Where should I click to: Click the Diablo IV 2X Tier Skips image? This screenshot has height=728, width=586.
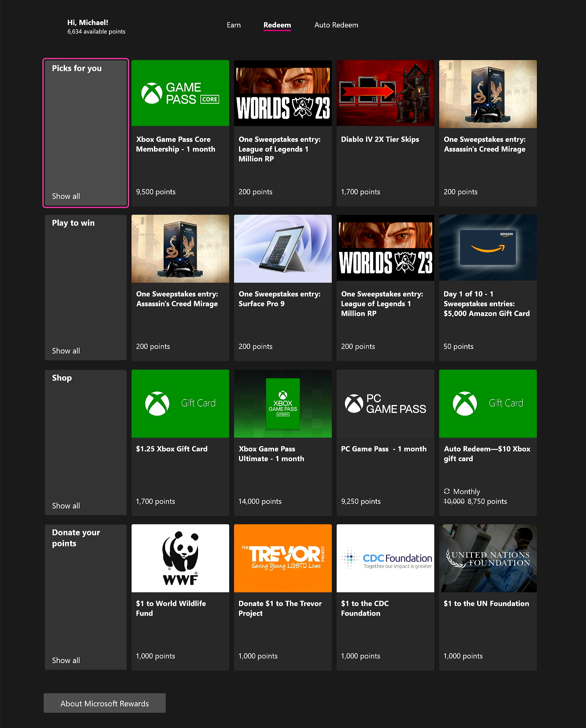[385, 93]
